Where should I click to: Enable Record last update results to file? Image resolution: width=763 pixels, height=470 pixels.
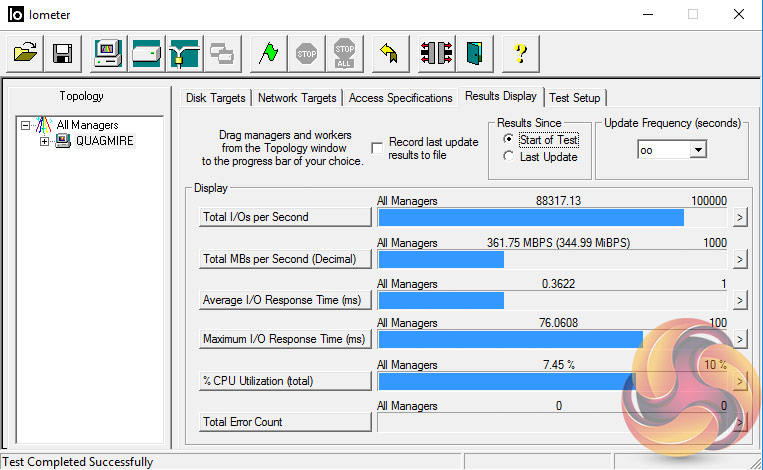[377, 148]
